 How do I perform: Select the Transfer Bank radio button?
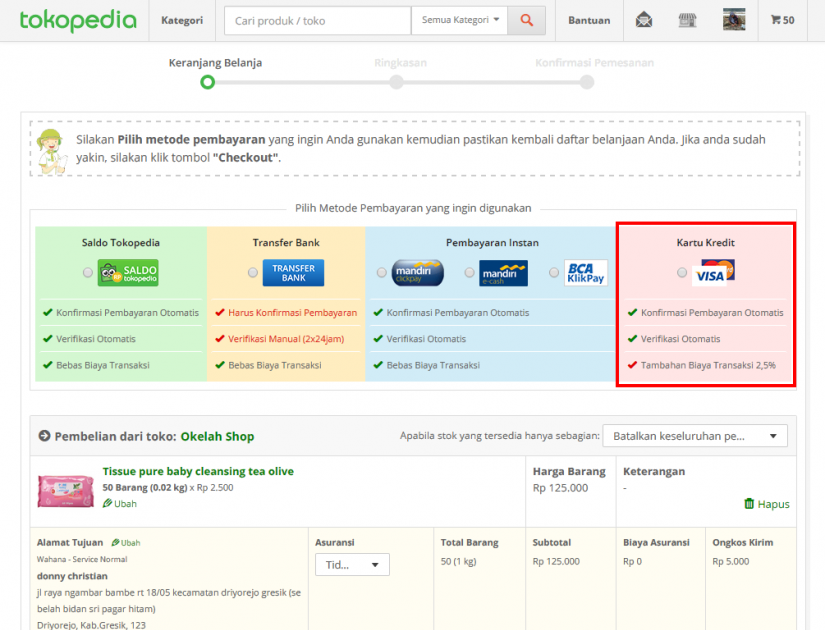point(253,272)
